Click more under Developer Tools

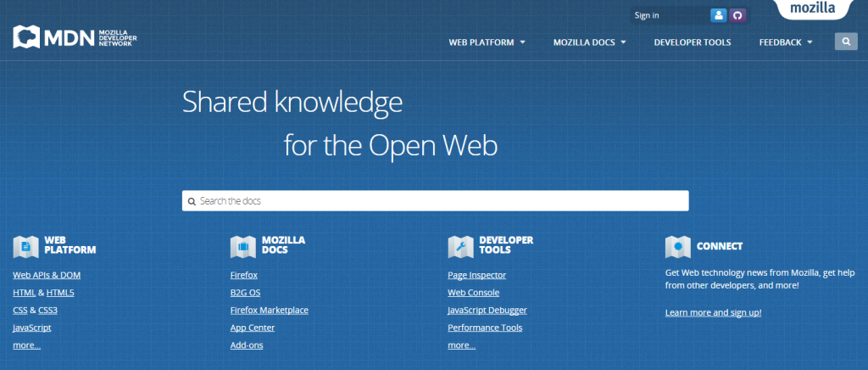click(462, 345)
